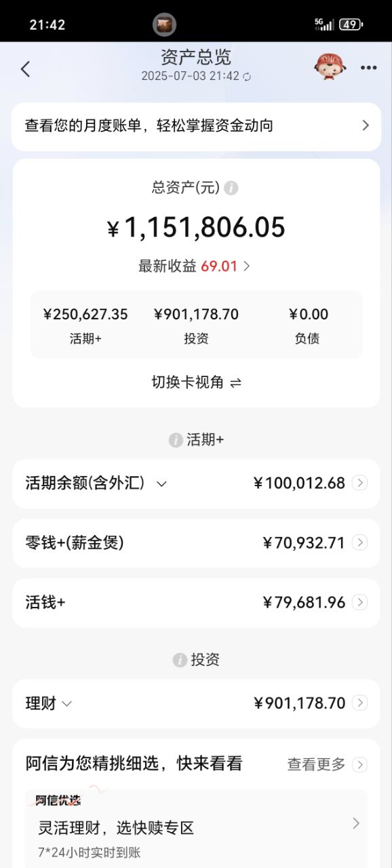Expand the 理财 dropdown chevron
Viewport: 392px width, 868px height.
pos(66,704)
